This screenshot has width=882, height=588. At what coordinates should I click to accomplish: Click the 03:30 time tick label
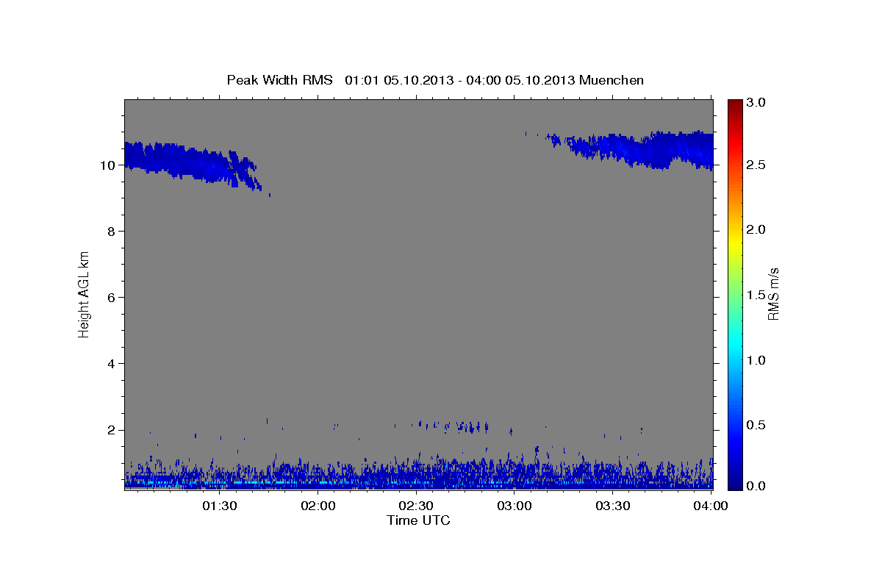tap(614, 506)
